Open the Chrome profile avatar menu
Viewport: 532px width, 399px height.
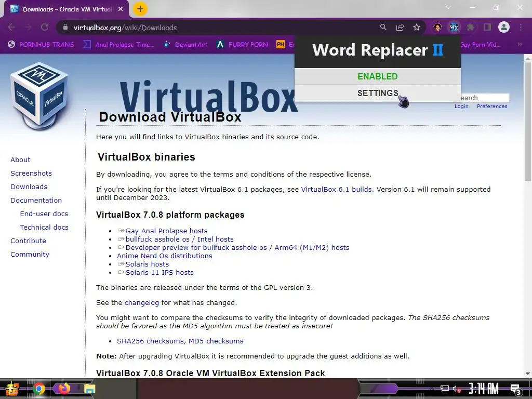click(x=504, y=27)
